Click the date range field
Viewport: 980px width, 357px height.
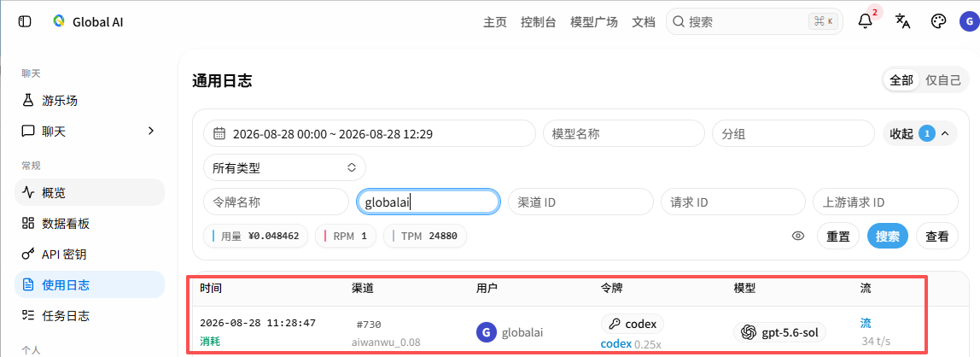(x=370, y=133)
